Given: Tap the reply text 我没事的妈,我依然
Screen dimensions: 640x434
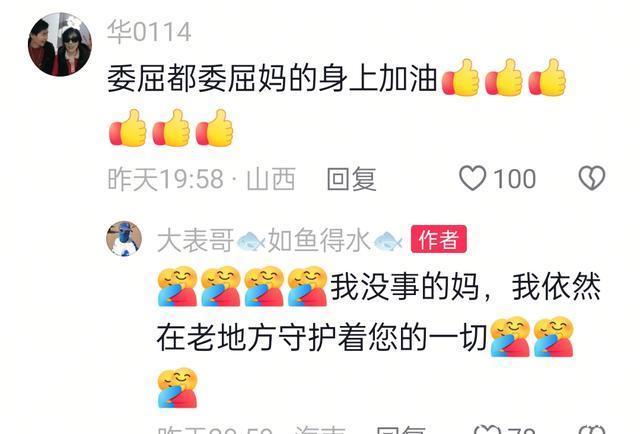Looking at the screenshot, I should [465, 287].
